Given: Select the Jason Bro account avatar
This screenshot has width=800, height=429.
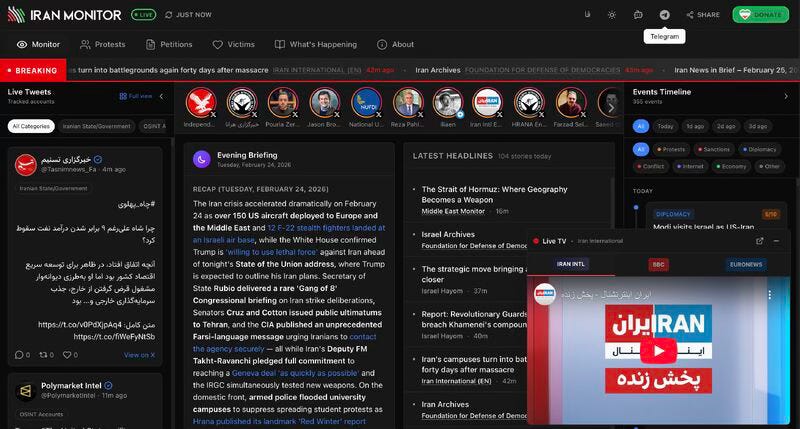Looking at the screenshot, I should pos(324,103).
